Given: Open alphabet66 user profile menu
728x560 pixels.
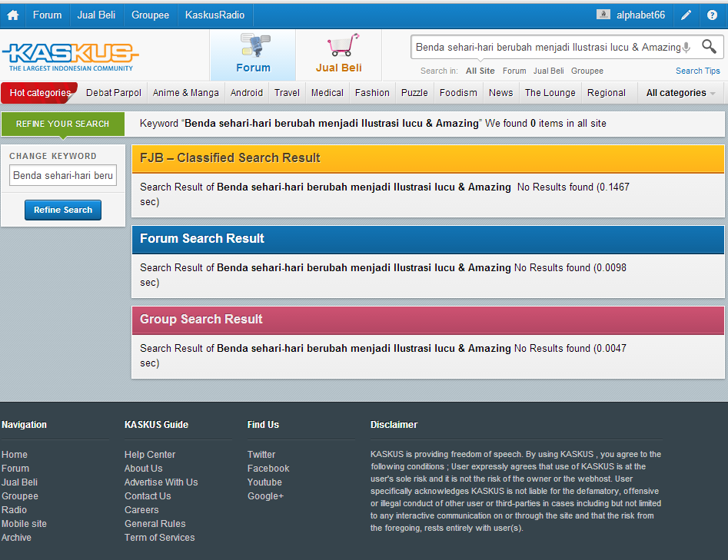Looking at the screenshot, I should [x=640, y=15].
